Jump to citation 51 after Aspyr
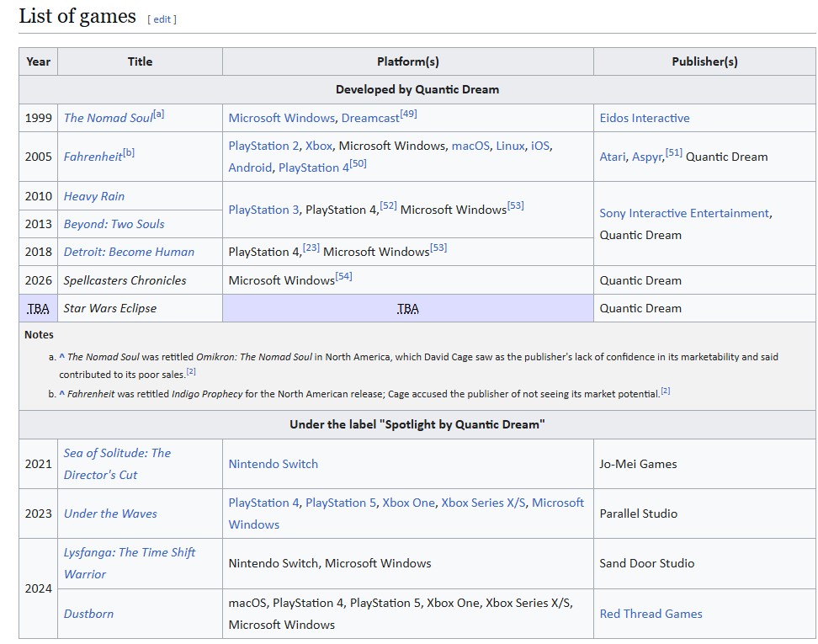The image size is (818, 644). [x=674, y=152]
